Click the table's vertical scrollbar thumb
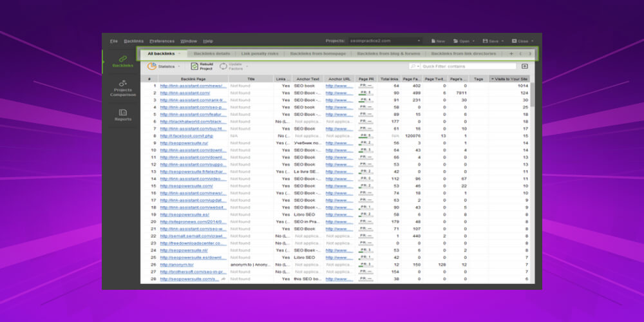644x322 pixels. (x=533, y=95)
